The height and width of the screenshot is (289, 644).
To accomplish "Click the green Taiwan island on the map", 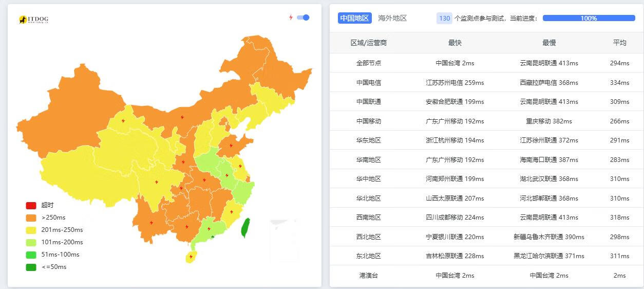I will (x=246, y=227).
